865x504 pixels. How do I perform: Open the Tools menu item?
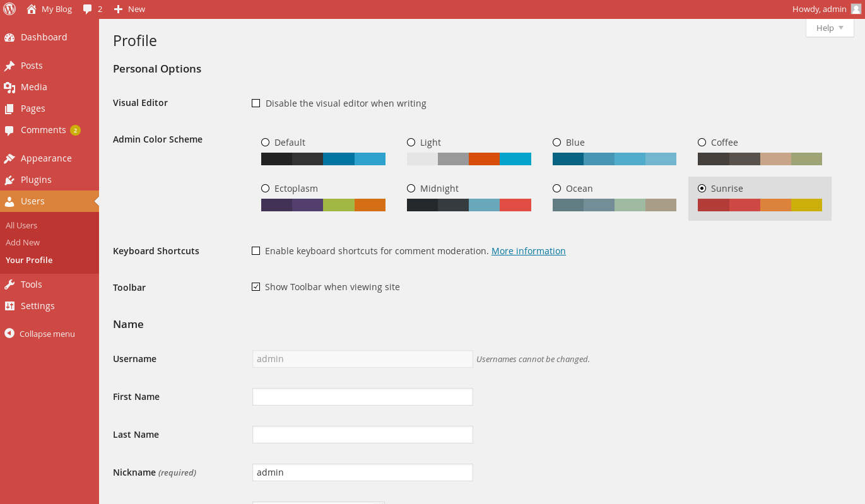49,284
